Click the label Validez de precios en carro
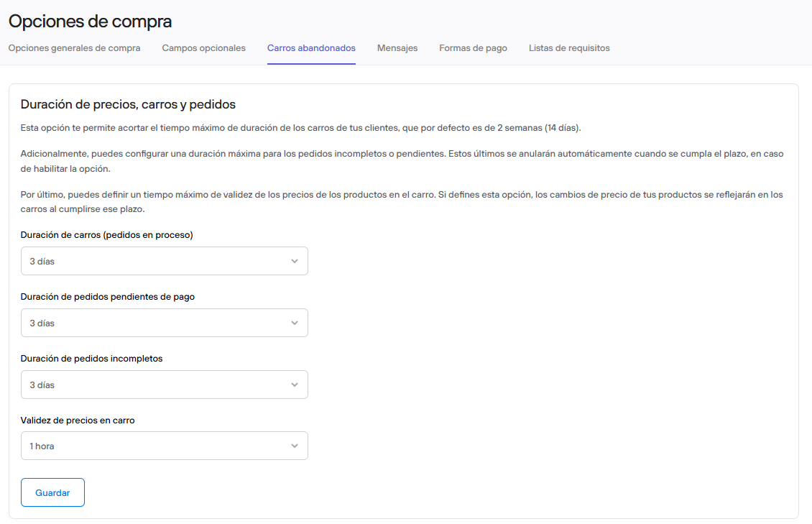This screenshot has width=812, height=524. point(78,420)
